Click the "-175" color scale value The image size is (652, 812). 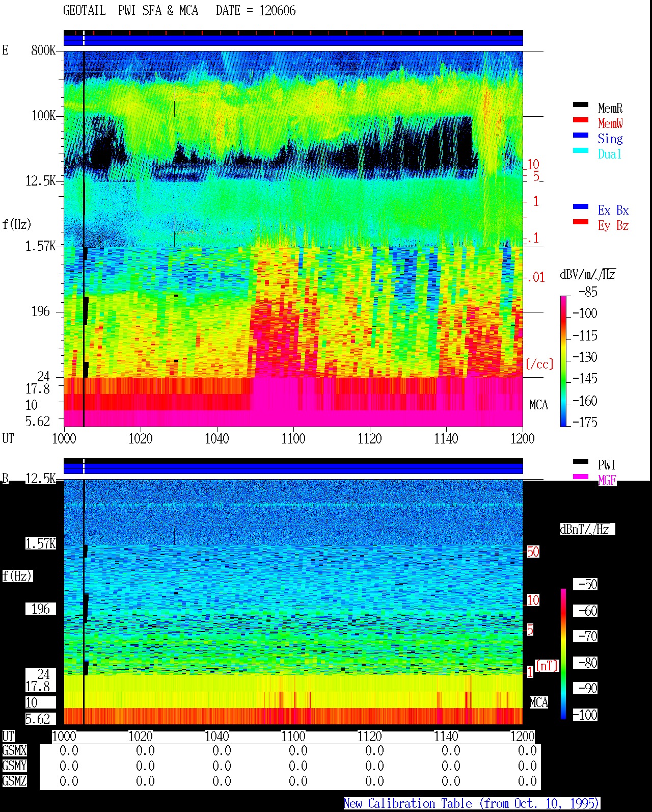(x=585, y=422)
